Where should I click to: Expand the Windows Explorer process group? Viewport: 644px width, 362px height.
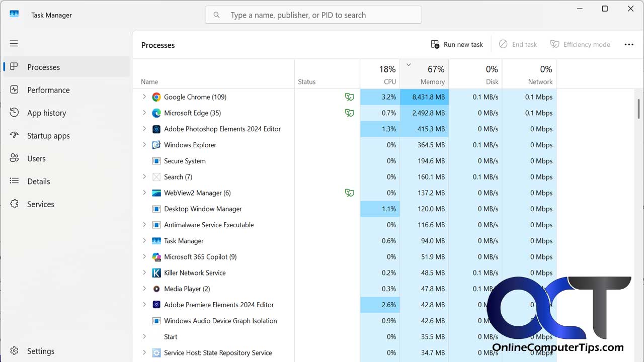click(x=144, y=145)
